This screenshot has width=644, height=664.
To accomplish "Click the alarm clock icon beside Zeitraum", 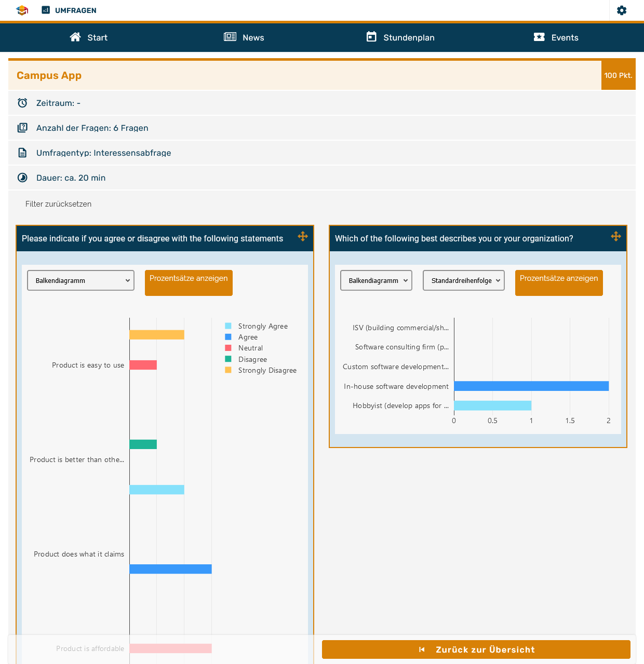I will click(x=22, y=103).
